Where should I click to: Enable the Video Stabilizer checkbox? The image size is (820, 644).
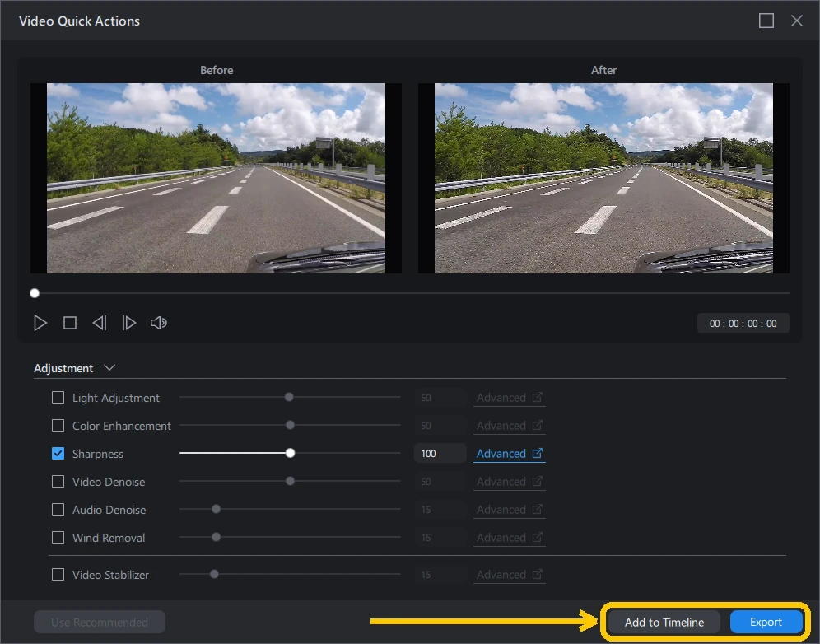click(58, 575)
